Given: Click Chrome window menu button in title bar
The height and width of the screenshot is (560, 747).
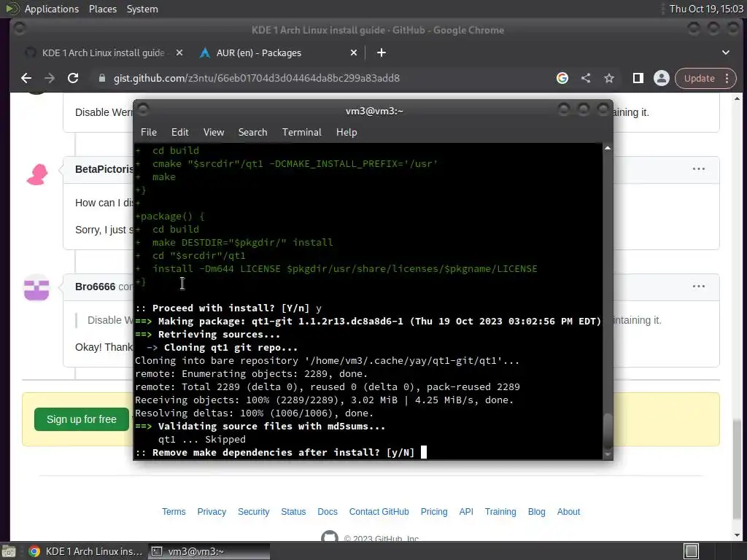Looking at the screenshot, I should (x=20, y=29).
